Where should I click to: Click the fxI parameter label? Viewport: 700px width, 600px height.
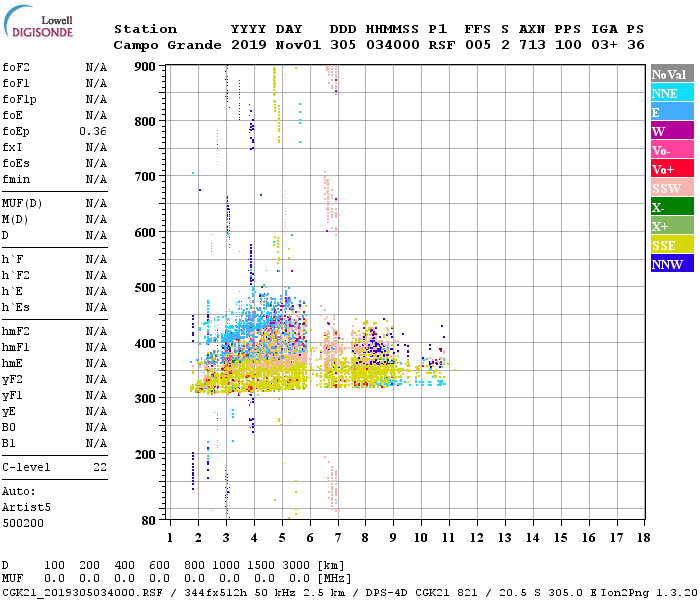click(12, 147)
